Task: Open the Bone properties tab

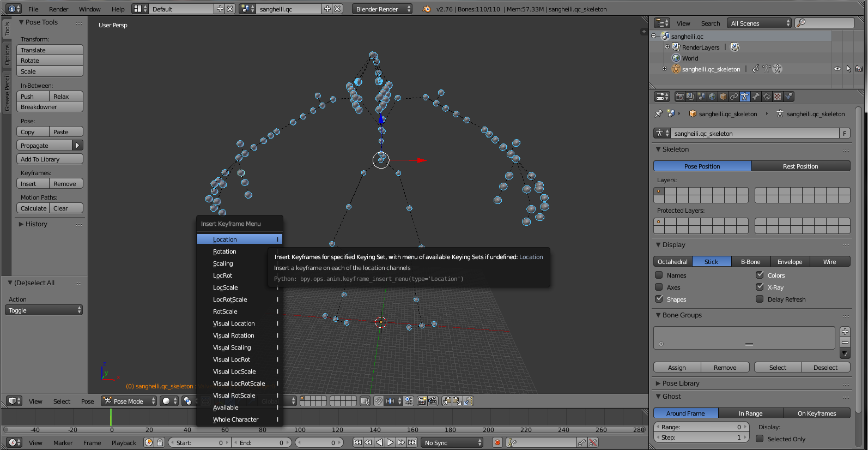Action: coord(756,97)
